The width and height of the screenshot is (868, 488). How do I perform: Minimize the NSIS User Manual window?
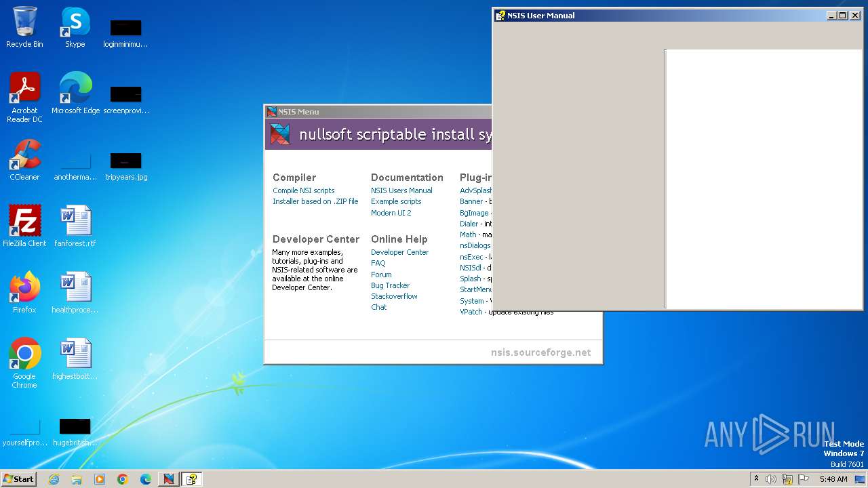pyautogui.click(x=832, y=16)
